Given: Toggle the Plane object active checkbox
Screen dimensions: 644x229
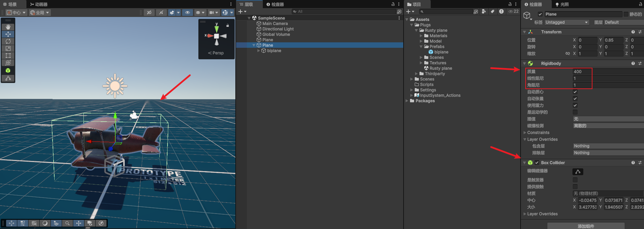Looking at the screenshot, I should pos(540,14).
